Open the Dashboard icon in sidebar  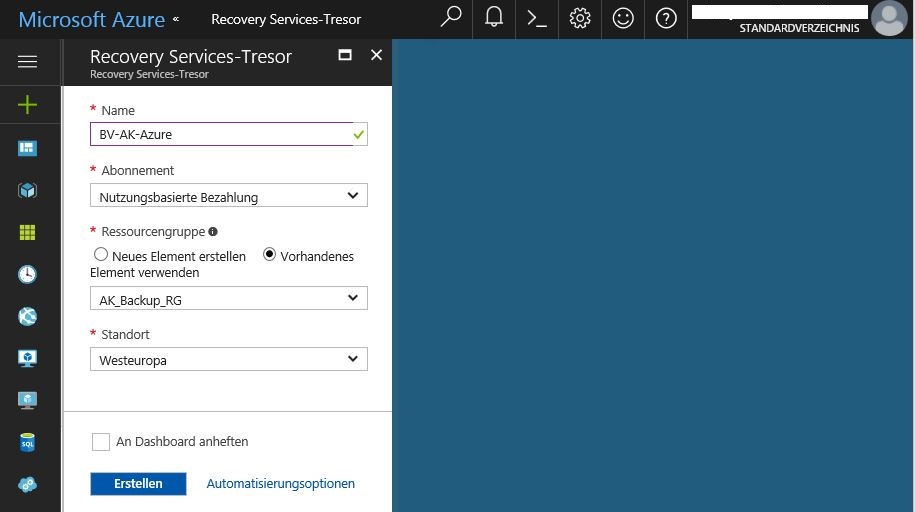point(27,148)
